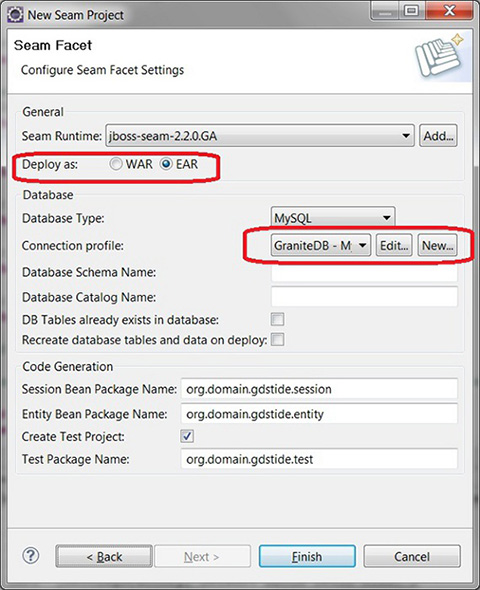Uncheck the Create Test Project checkbox
This screenshot has height=590, width=480.
[187, 436]
